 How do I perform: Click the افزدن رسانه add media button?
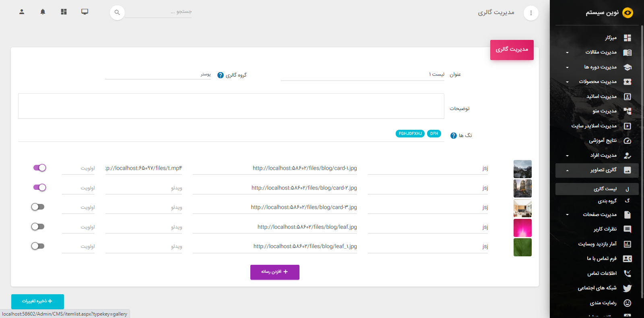click(x=275, y=272)
